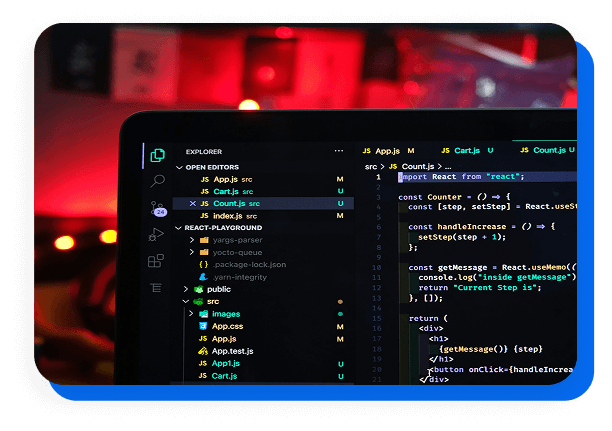
Task: Open .package-lock.json in the file tree
Action: tap(249, 264)
